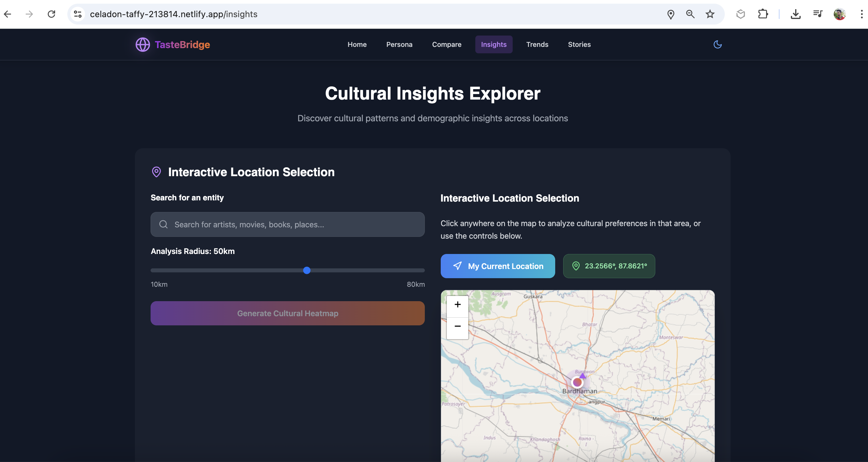Viewport: 868px width, 462px height.
Task: Reload the page with the refresh icon
Action: (x=51, y=14)
